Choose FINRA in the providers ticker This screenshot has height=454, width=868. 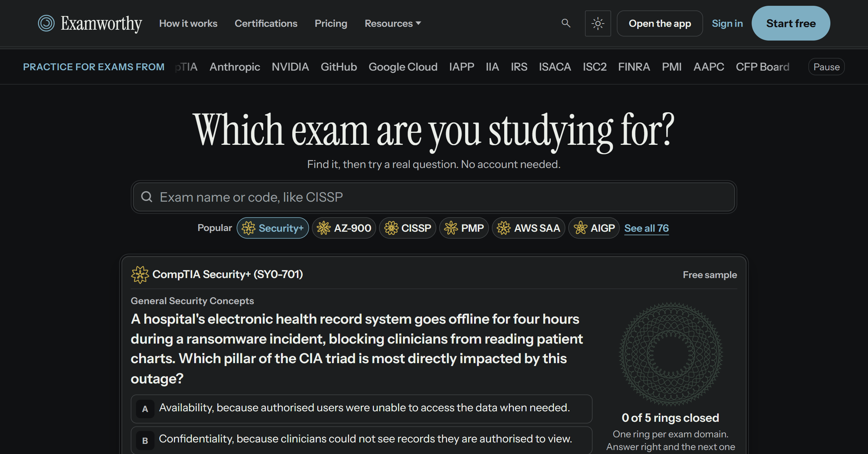tap(634, 67)
